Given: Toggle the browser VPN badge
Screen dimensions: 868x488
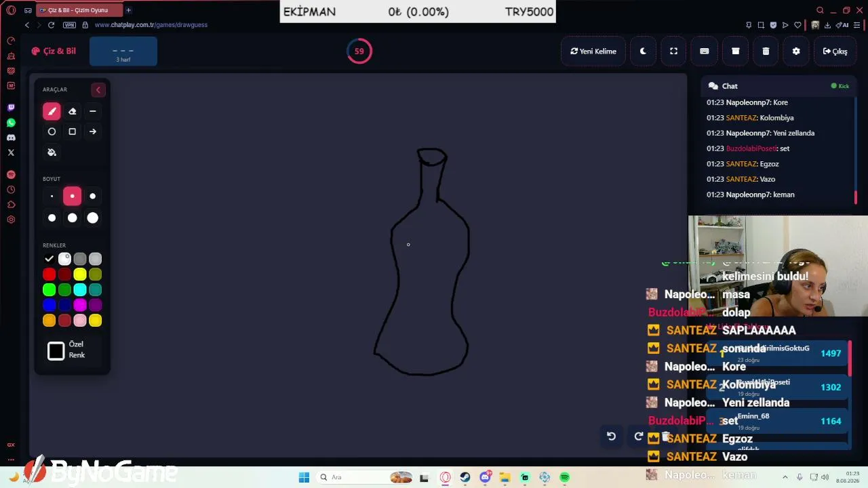Looking at the screenshot, I should pos(69,25).
